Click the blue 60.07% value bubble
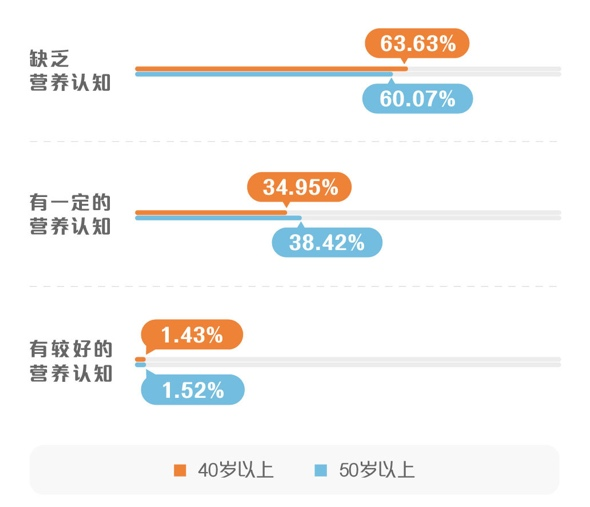The height and width of the screenshot is (507, 590). [x=417, y=99]
